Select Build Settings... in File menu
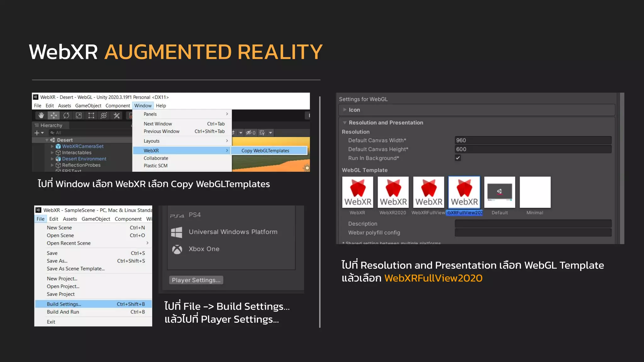The image size is (644, 362). [93, 304]
